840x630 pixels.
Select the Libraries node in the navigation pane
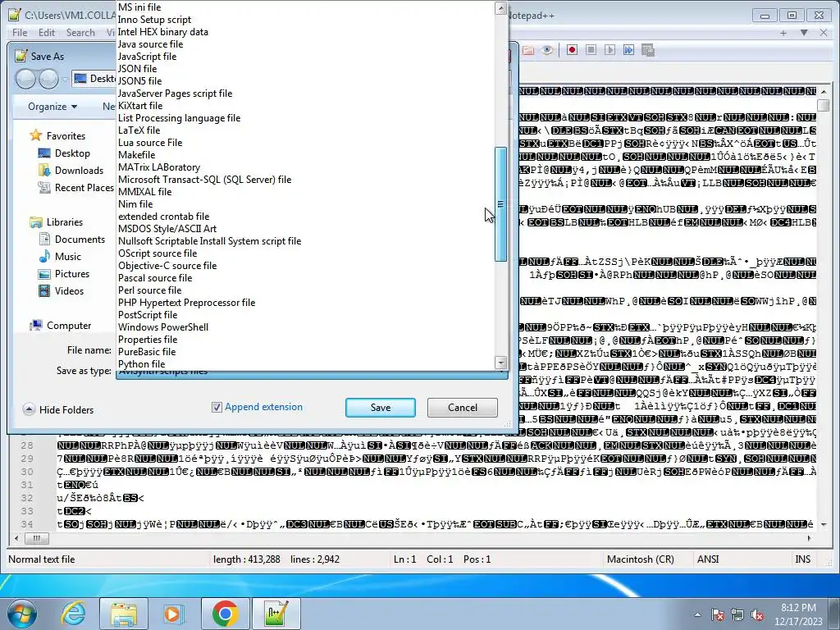[64, 221]
